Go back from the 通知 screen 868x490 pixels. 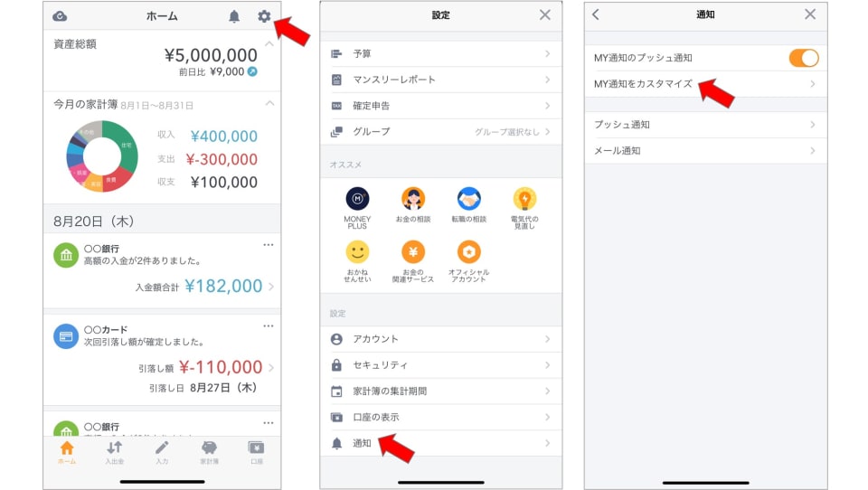coord(596,14)
